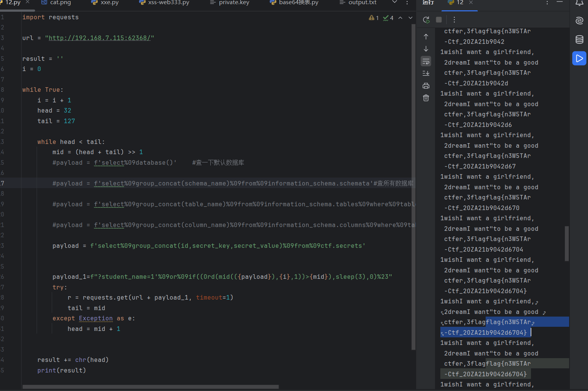The width and height of the screenshot is (588, 391).
Task: Switch to xxe.py tab
Action: click(105, 3)
